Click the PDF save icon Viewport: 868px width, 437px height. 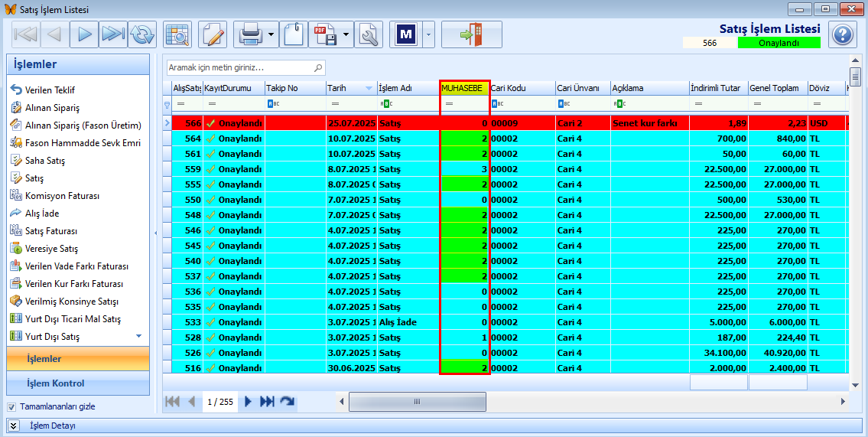pyautogui.click(x=327, y=34)
